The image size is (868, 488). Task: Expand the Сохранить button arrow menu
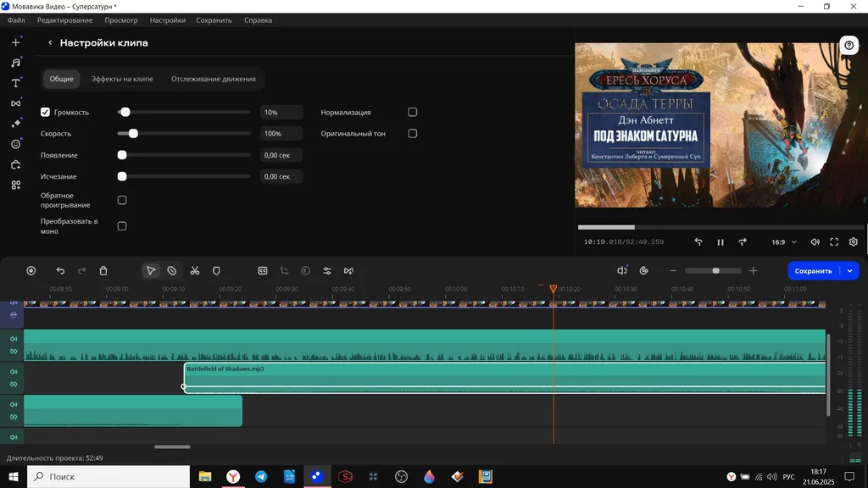click(849, 270)
